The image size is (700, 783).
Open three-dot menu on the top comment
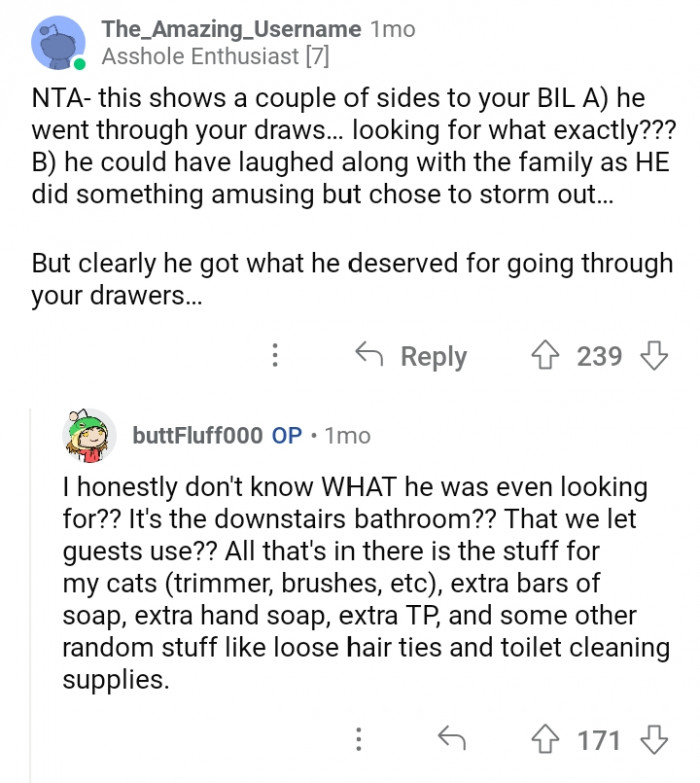point(275,356)
